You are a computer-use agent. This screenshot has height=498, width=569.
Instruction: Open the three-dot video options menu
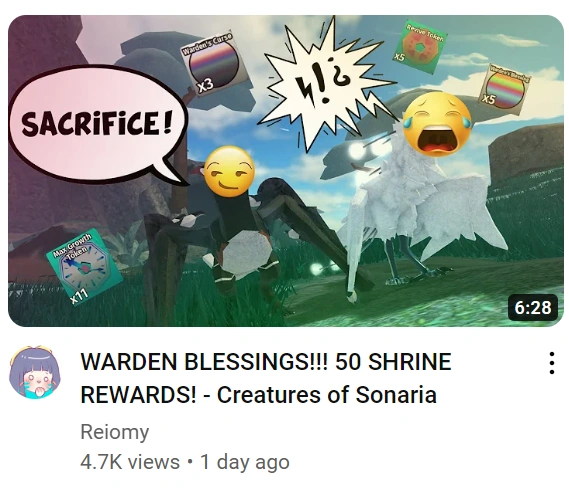point(552,363)
